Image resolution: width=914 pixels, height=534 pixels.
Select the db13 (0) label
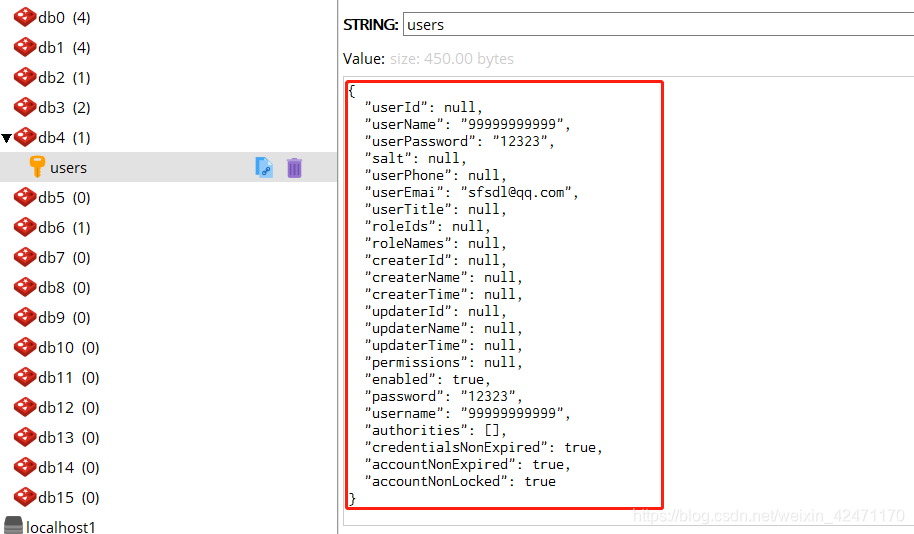pos(69,438)
